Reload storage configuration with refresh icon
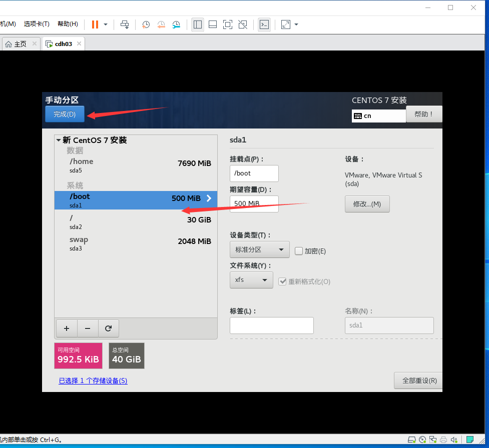 108,328
